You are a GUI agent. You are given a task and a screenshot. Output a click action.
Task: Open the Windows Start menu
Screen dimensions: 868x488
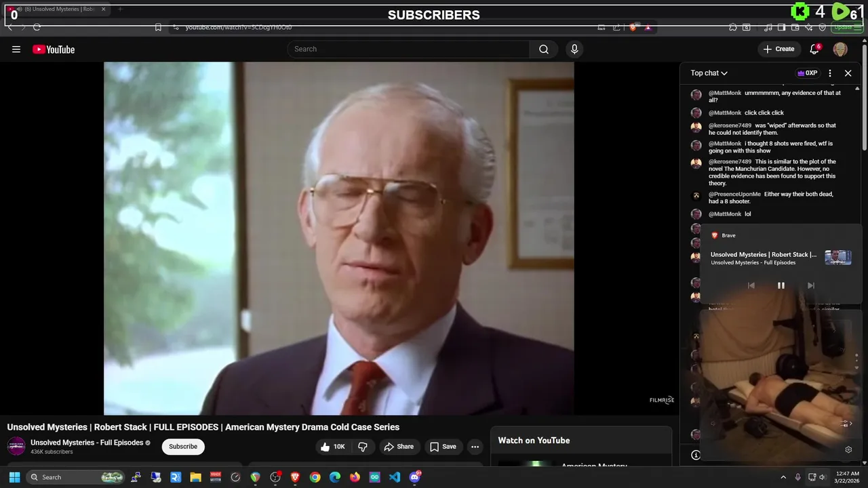[14, 477]
